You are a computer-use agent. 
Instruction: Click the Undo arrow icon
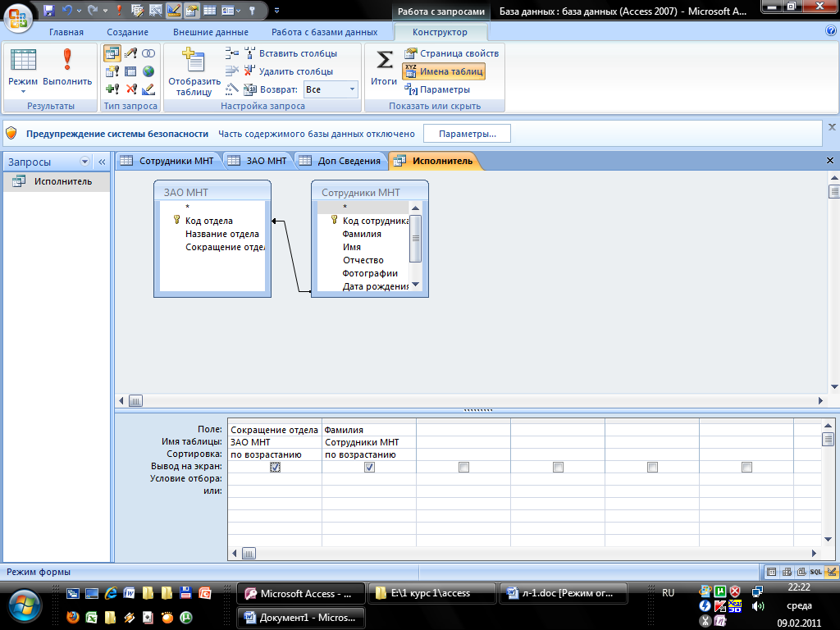coord(67,10)
